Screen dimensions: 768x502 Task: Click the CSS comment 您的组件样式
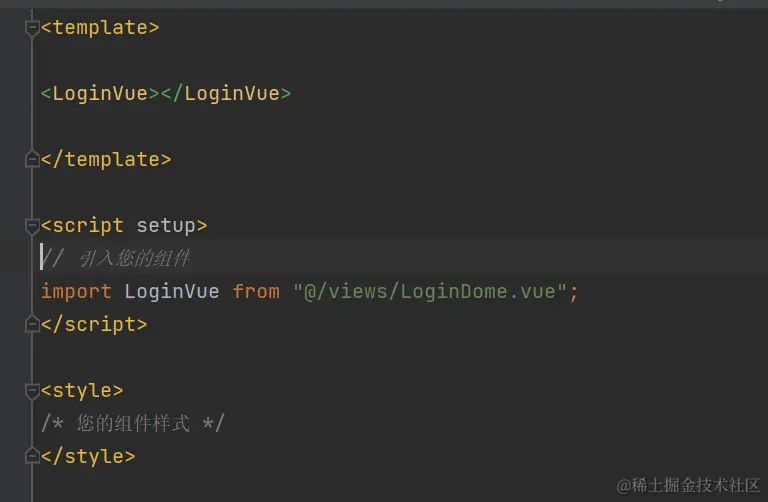(x=133, y=423)
